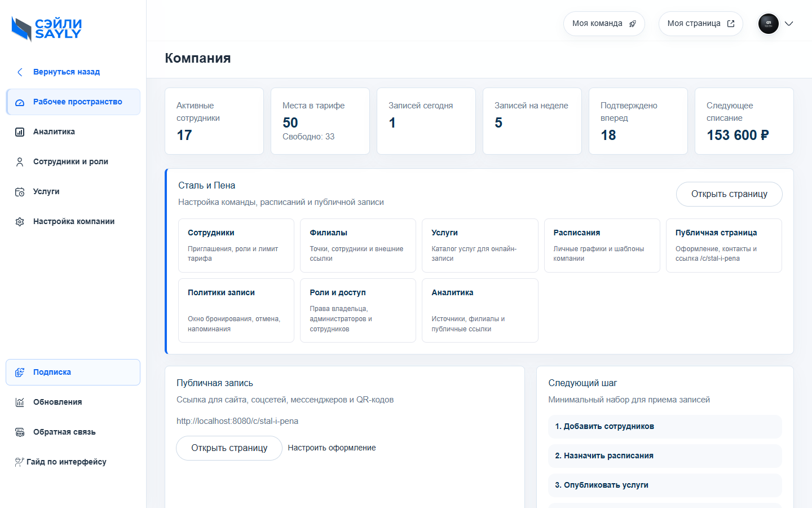The image size is (812, 508).
Task: Click the Записей на неделе stat card
Action: [x=532, y=121]
